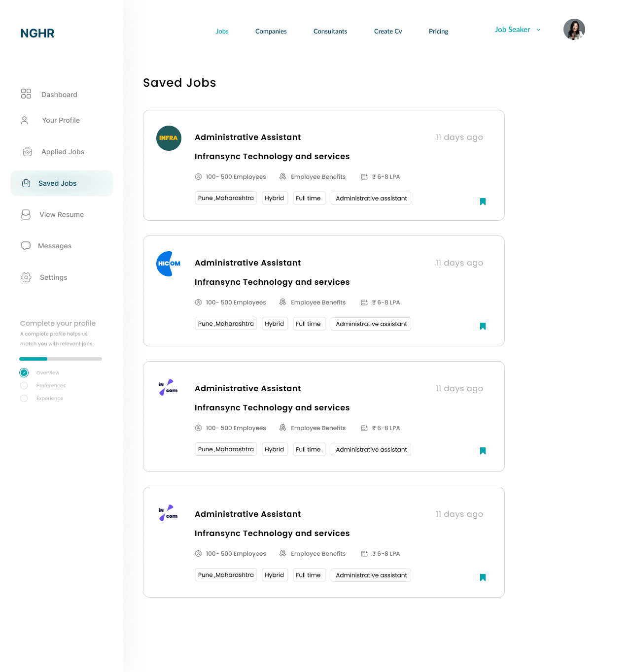Click the View Resume icon
The image size is (631, 672).
click(x=26, y=215)
